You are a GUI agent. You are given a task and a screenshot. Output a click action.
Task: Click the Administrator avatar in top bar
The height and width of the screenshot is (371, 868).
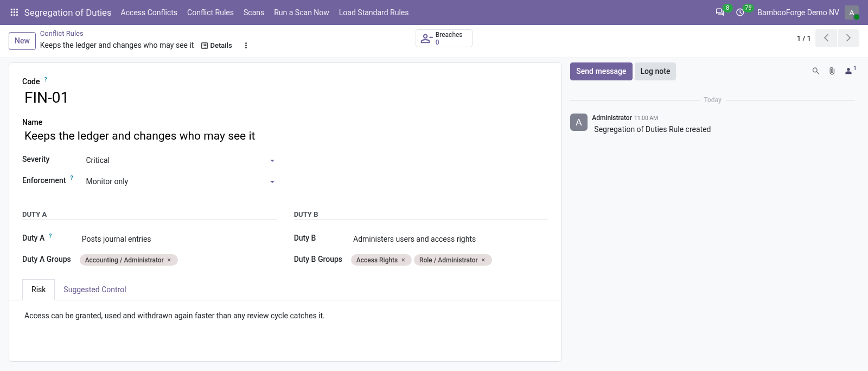[851, 12]
